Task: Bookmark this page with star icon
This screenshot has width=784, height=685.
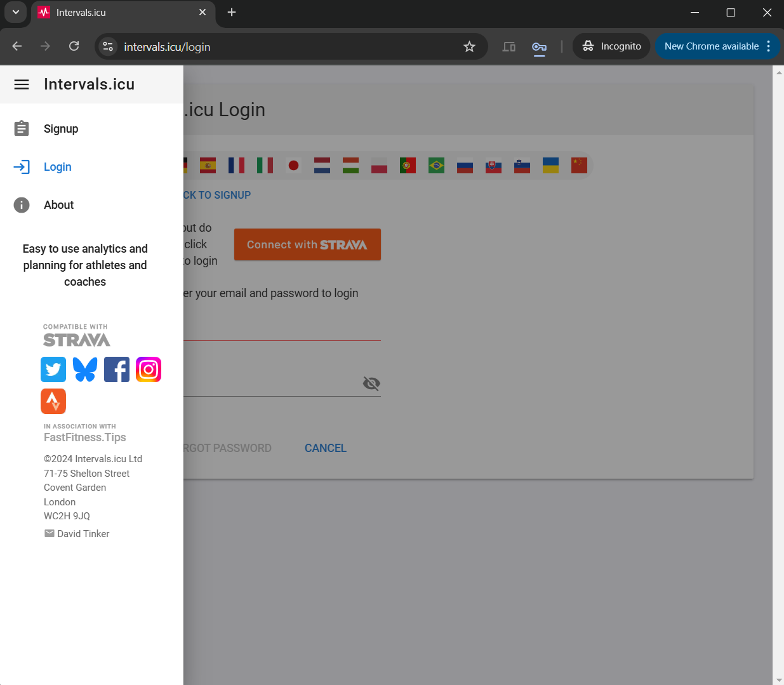Action: point(469,46)
